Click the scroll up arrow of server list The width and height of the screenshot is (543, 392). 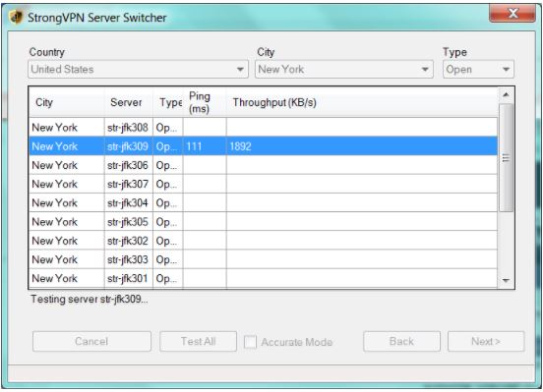click(506, 94)
